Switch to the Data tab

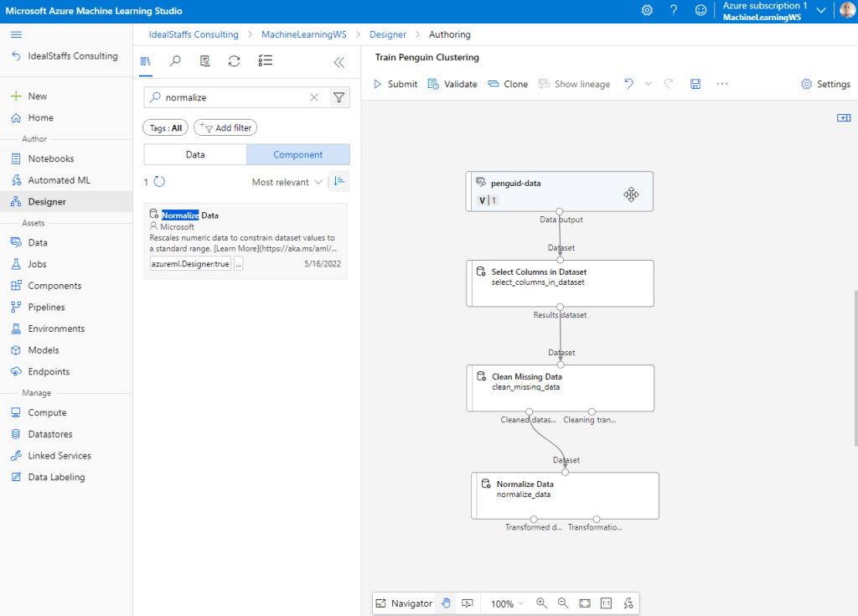(195, 154)
